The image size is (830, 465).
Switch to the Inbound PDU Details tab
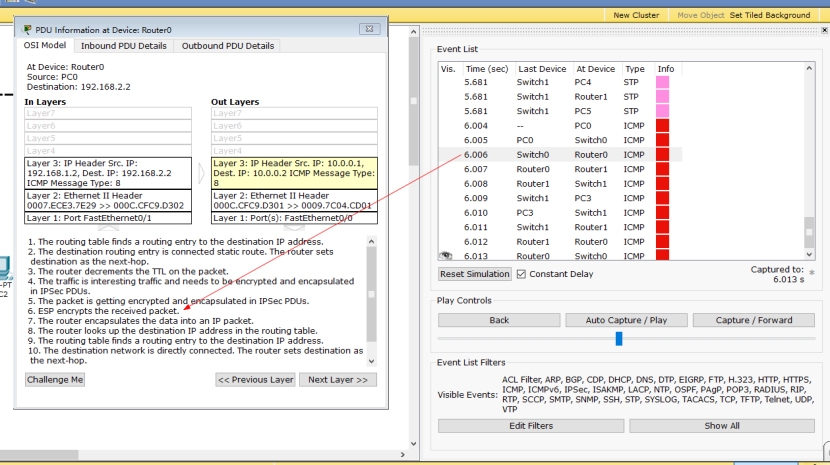[123, 46]
